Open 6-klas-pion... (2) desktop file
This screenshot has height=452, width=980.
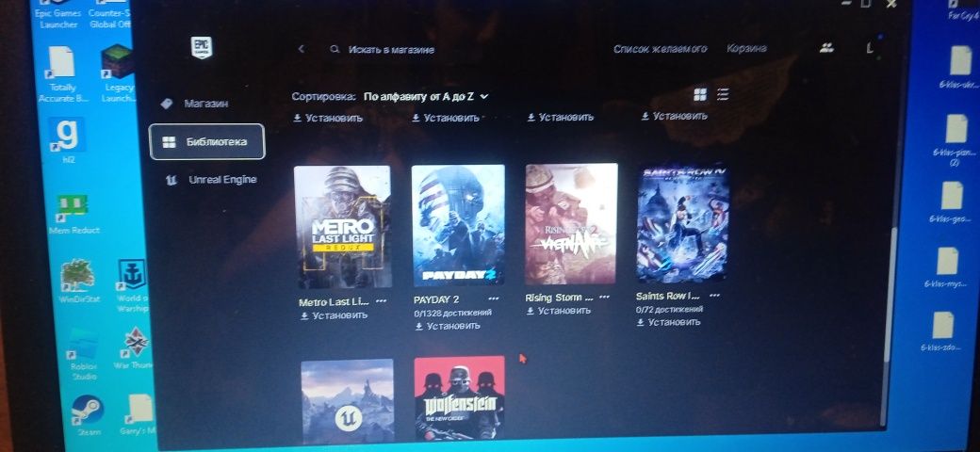click(955, 140)
